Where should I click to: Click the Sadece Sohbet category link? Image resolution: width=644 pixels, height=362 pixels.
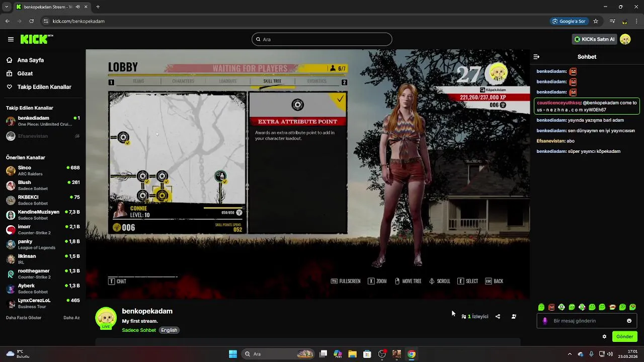(139, 330)
